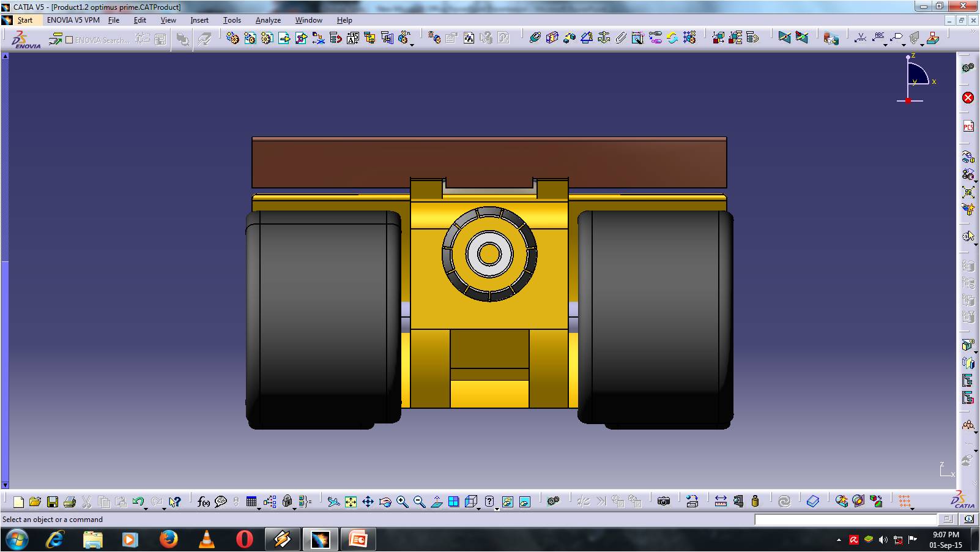The width and height of the screenshot is (980, 552).
Task: Open the Analyze menu
Action: point(268,20)
